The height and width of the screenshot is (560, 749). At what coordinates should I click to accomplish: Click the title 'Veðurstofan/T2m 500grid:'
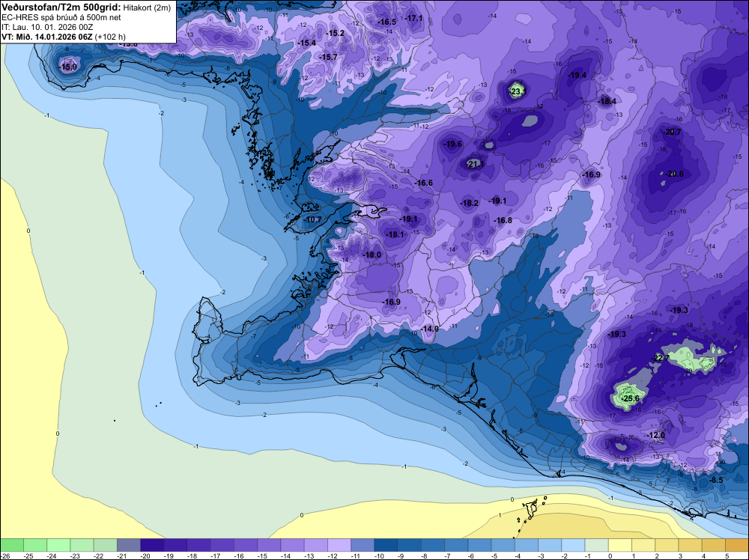pos(61,7)
